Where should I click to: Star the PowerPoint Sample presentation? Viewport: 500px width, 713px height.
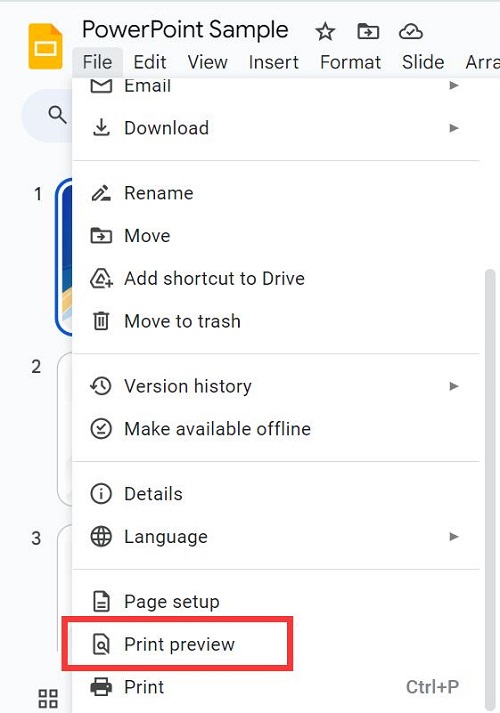click(x=325, y=32)
